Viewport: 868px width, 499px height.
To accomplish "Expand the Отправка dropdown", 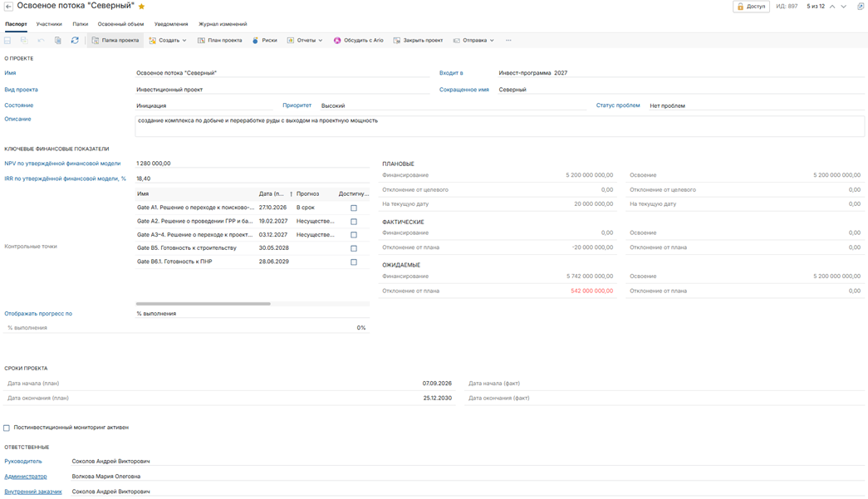I will (x=473, y=41).
